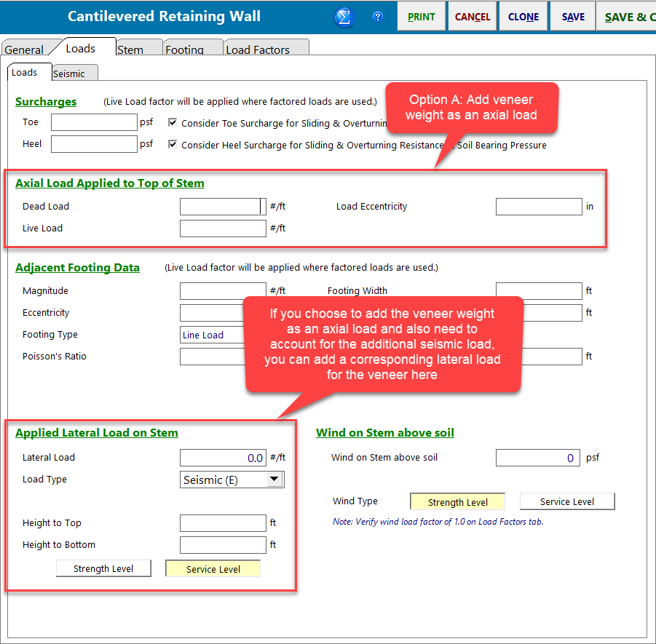Open the Adjacent Footing Data link
Image resolution: width=656 pixels, height=644 pixels.
[77, 268]
